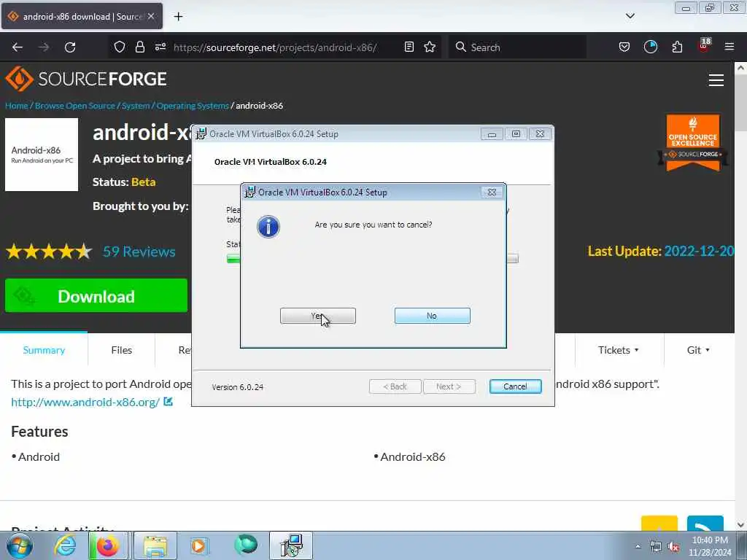Screen dimensions: 747x560
Task: Click the Android-x86 project thumbnail
Action: pyautogui.click(x=42, y=155)
